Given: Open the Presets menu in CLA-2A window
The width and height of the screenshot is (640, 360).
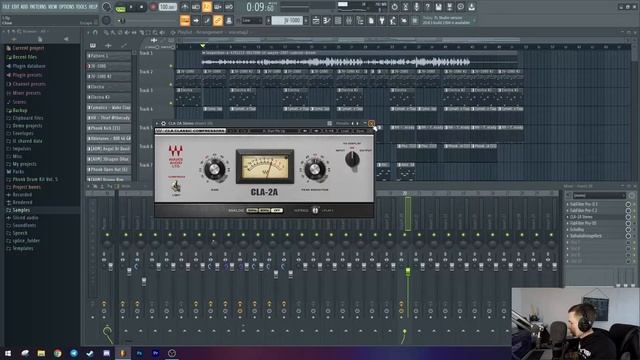Looking at the screenshot, I should pos(342,123).
